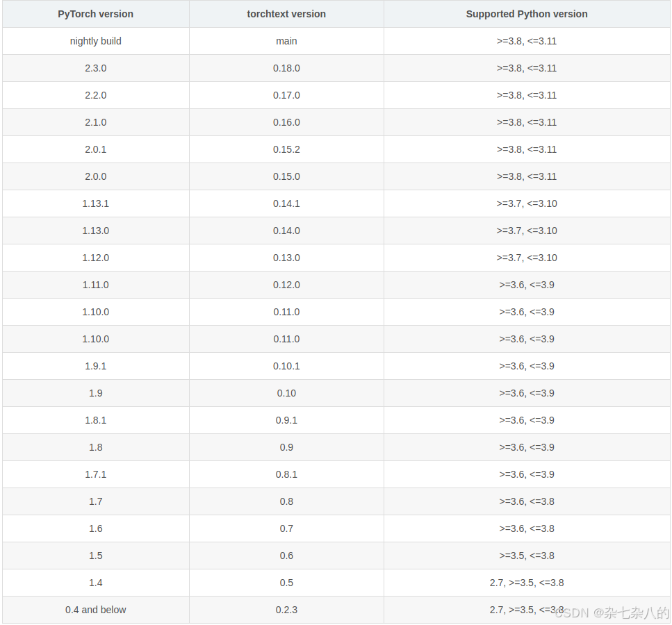Click Python version cell in the 1.13.1 row
The height and width of the screenshot is (625, 672).
(527, 203)
